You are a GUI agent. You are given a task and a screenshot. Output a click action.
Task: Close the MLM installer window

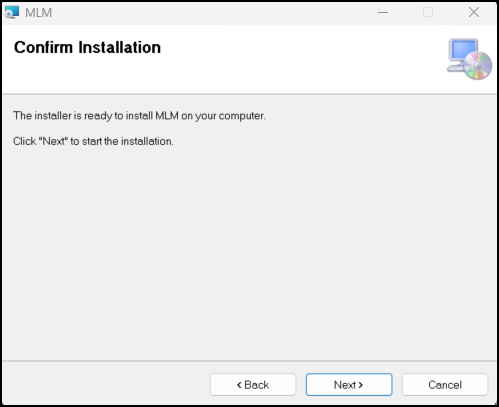pyautogui.click(x=474, y=13)
